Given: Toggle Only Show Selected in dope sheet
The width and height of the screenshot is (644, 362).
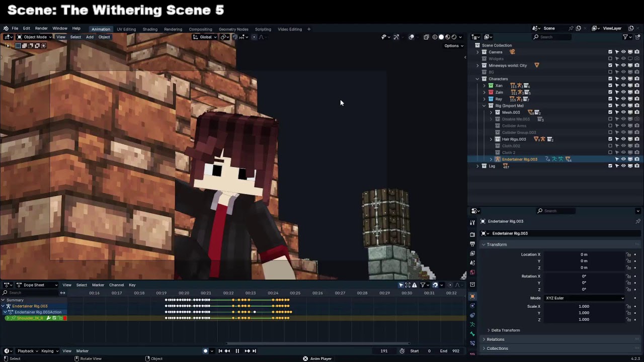Looking at the screenshot, I should pyautogui.click(x=401, y=285).
